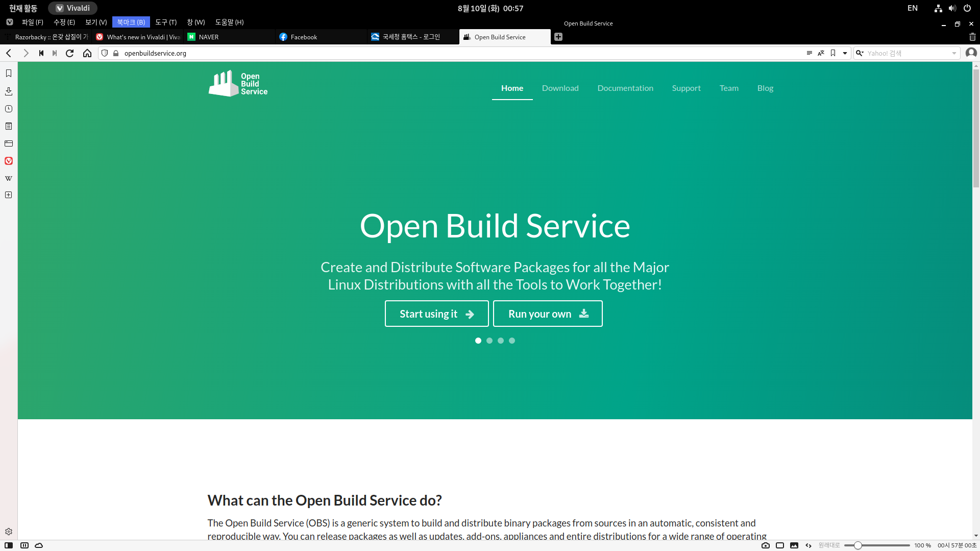Viewport: 980px width, 551px height.
Task: Open the 도구 (T) menu
Action: click(x=166, y=22)
